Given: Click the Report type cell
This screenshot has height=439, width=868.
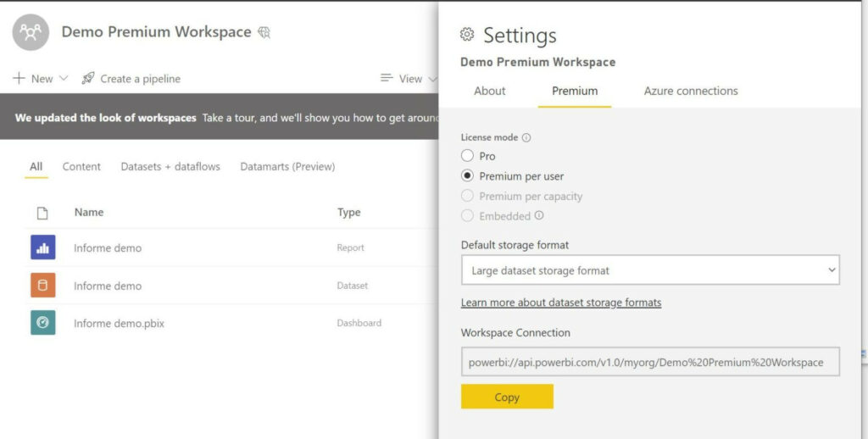Looking at the screenshot, I should click(350, 248).
